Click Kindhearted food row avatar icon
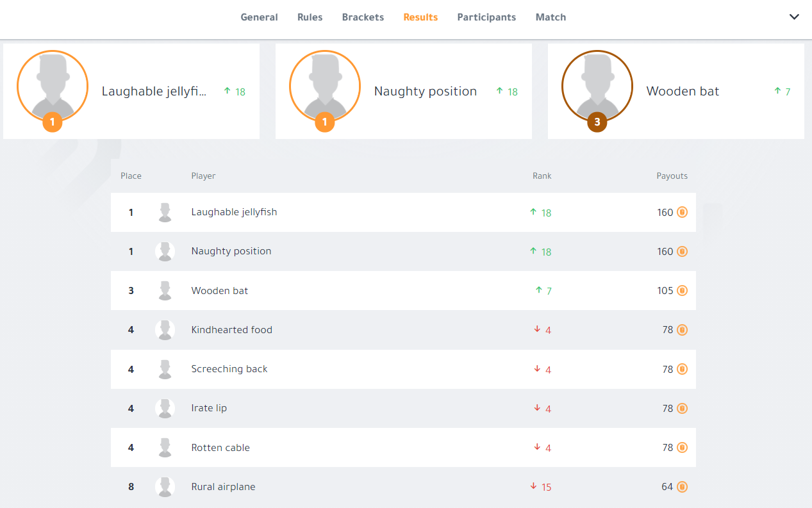Image resolution: width=812 pixels, height=508 pixels. coord(165,330)
